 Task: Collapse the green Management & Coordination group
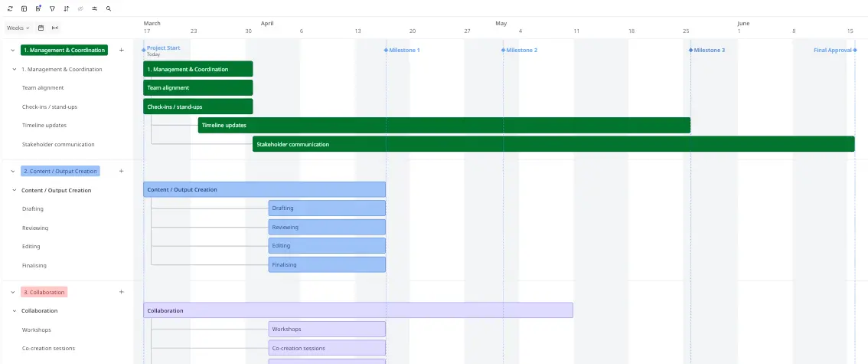[x=13, y=51]
